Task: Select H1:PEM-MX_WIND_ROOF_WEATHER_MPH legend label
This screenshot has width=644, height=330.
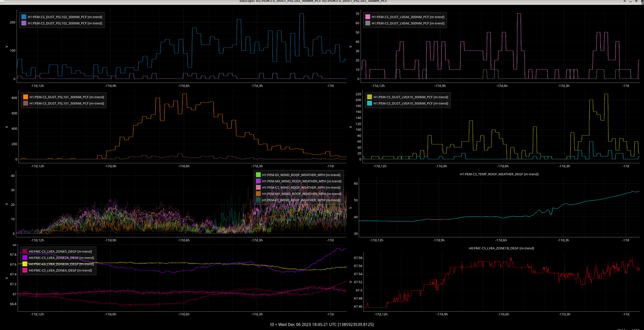Action: (302, 181)
